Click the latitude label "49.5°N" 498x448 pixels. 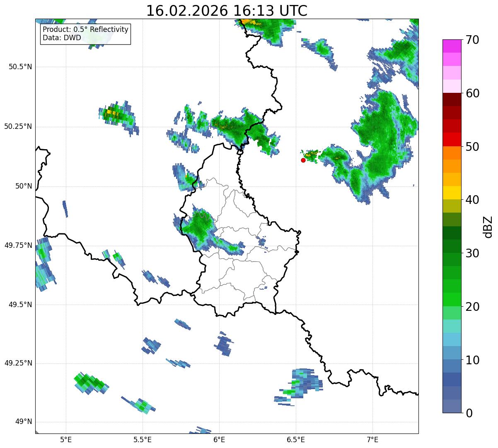pos(20,305)
